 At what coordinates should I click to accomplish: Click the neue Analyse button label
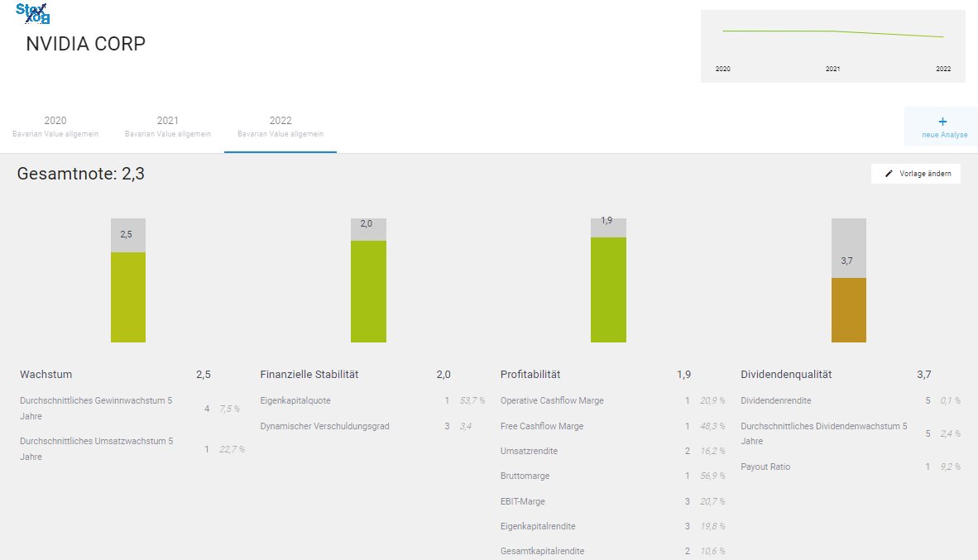(944, 135)
